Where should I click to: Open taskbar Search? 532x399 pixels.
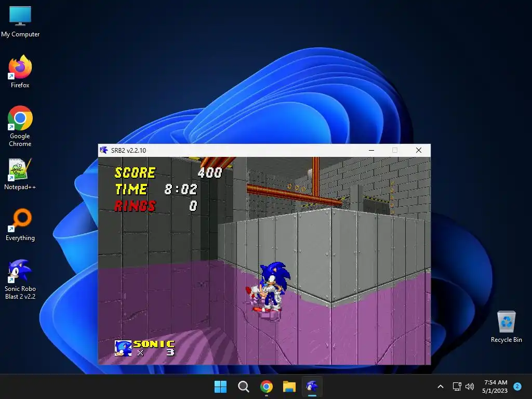point(243,387)
